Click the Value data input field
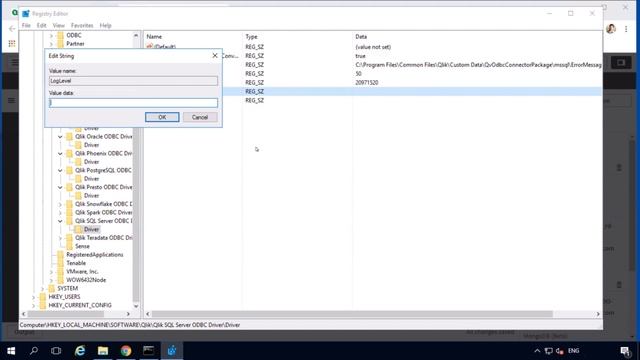640x360 pixels. pyautogui.click(x=133, y=103)
